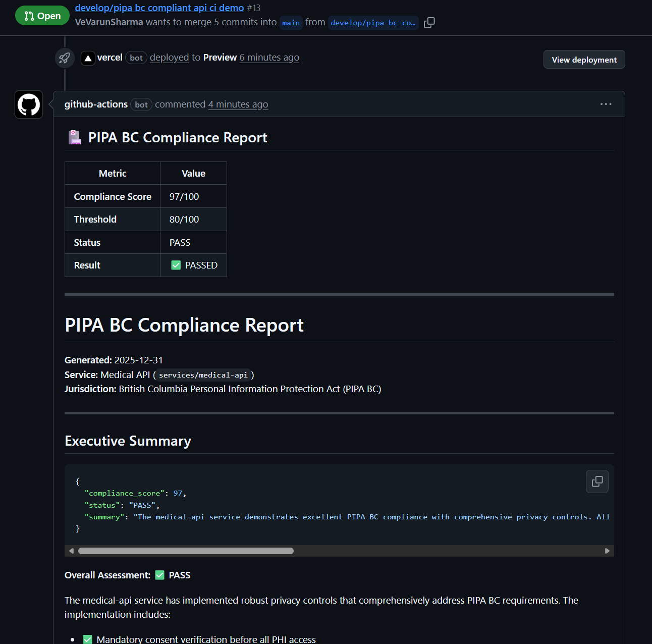652x644 pixels.
Task: Click the View deployment button
Action: click(x=584, y=60)
